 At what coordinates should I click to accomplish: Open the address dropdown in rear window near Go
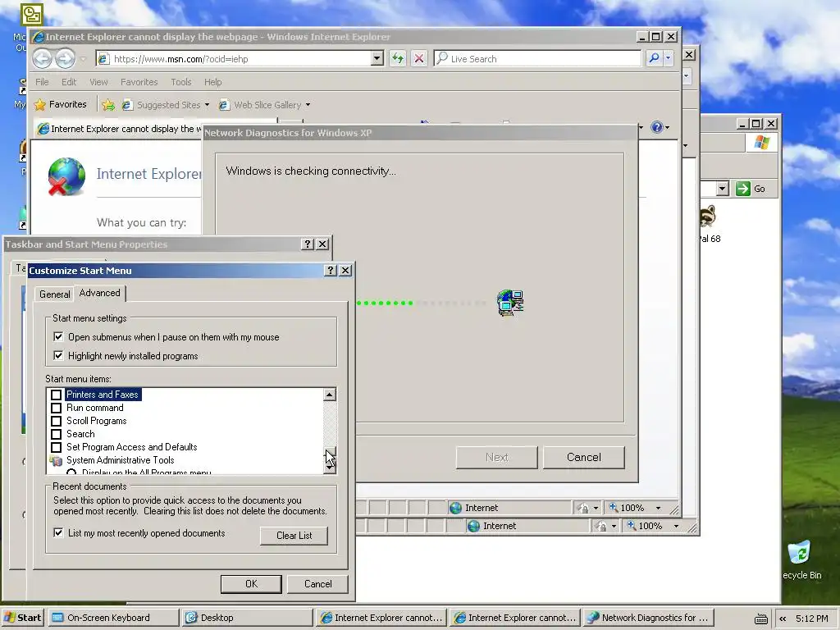[x=723, y=189]
